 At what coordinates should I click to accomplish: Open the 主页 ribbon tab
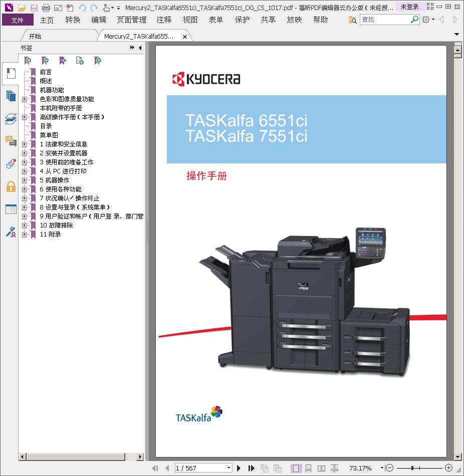pos(47,20)
